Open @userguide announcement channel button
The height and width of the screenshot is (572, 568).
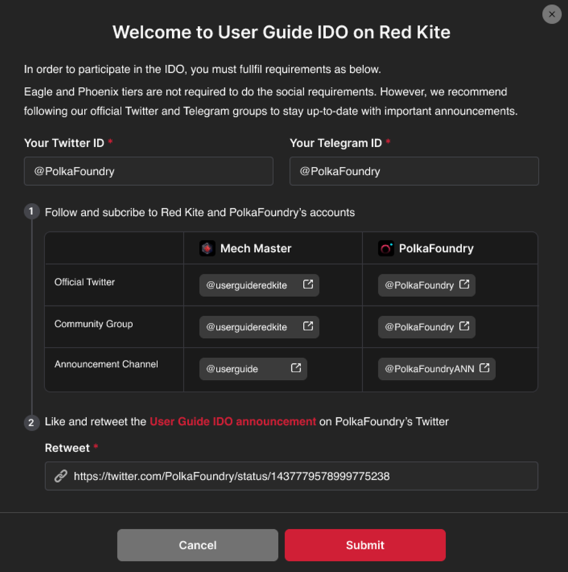[x=253, y=369]
